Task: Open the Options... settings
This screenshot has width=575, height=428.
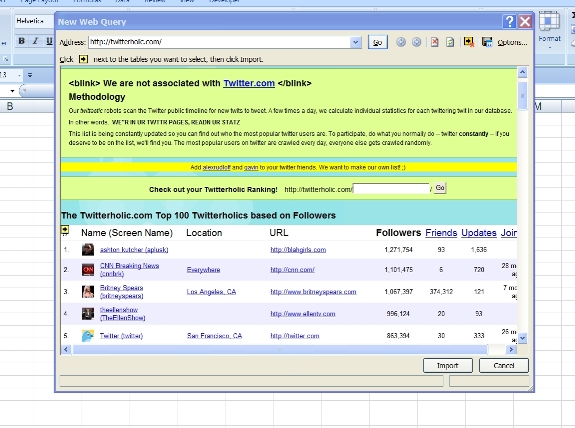Action: click(512, 43)
